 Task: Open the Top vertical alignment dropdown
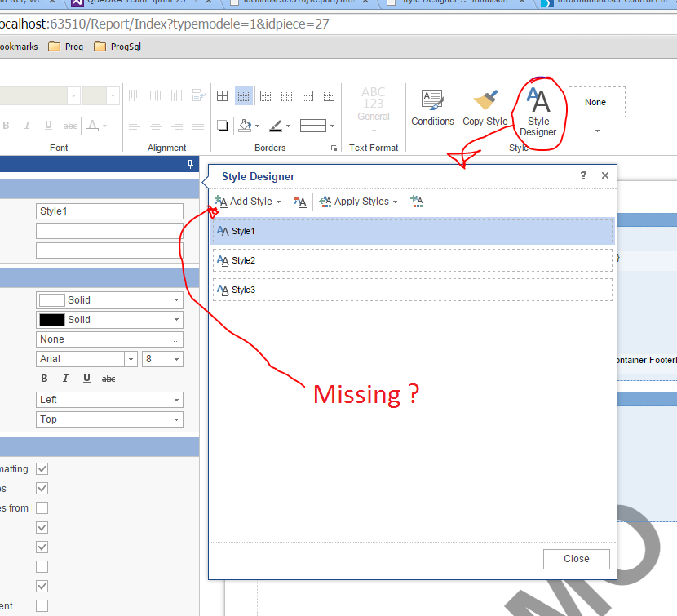pyautogui.click(x=176, y=419)
